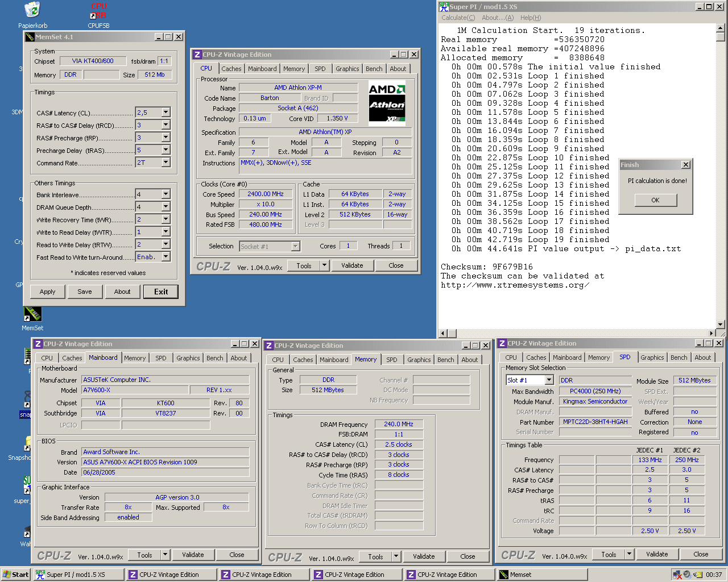Open the CPUFSB desktop shortcut
Screen dimensions: 728x582
tap(98, 11)
